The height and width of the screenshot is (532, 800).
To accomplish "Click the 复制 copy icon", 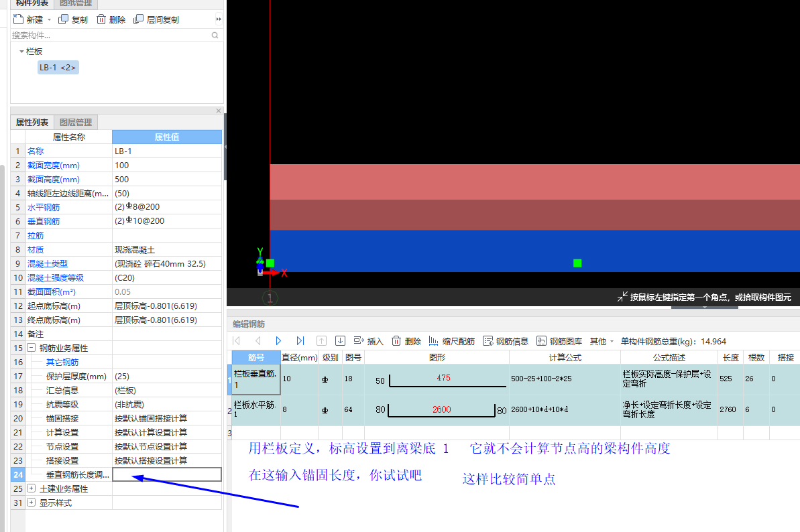I will (63, 19).
